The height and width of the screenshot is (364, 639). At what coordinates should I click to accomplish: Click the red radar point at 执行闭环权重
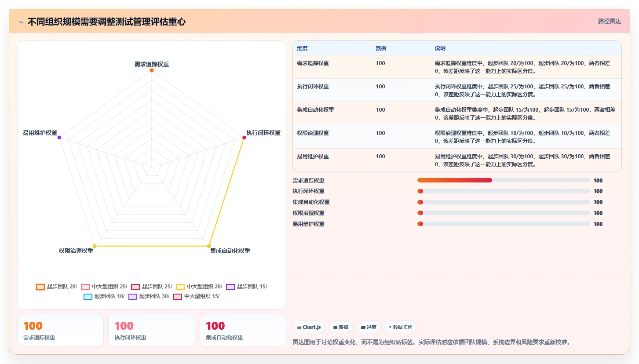pos(244,138)
